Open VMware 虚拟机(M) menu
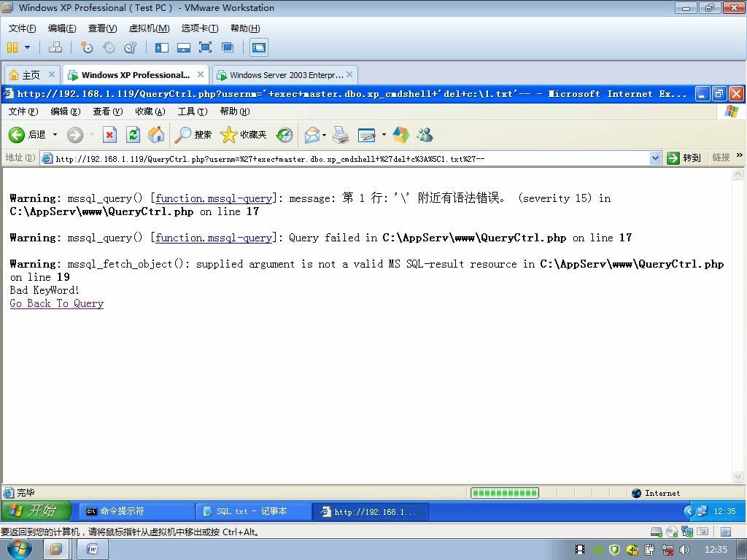 (x=149, y=28)
